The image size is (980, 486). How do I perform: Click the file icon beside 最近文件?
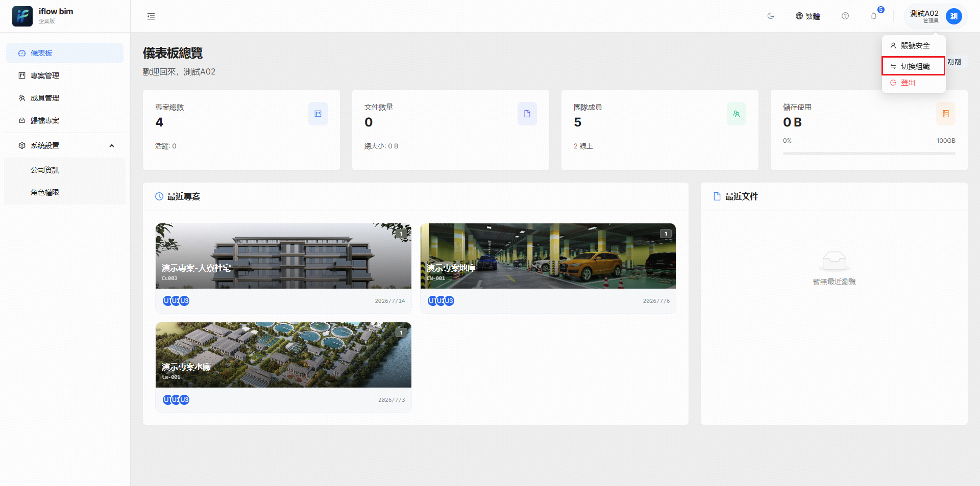point(717,196)
